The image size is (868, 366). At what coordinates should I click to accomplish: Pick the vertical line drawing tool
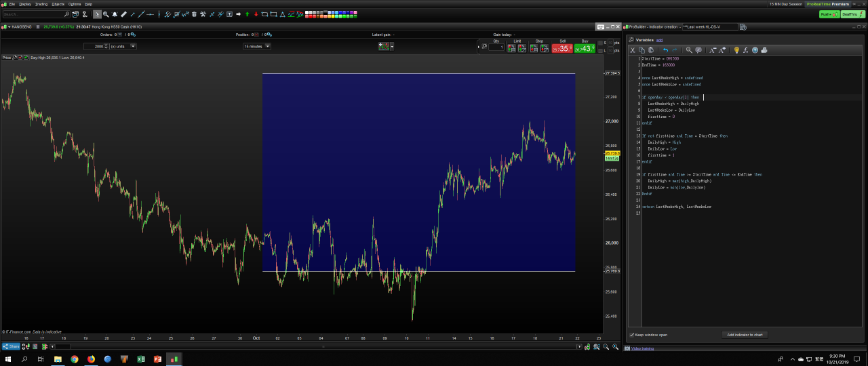tap(159, 14)
